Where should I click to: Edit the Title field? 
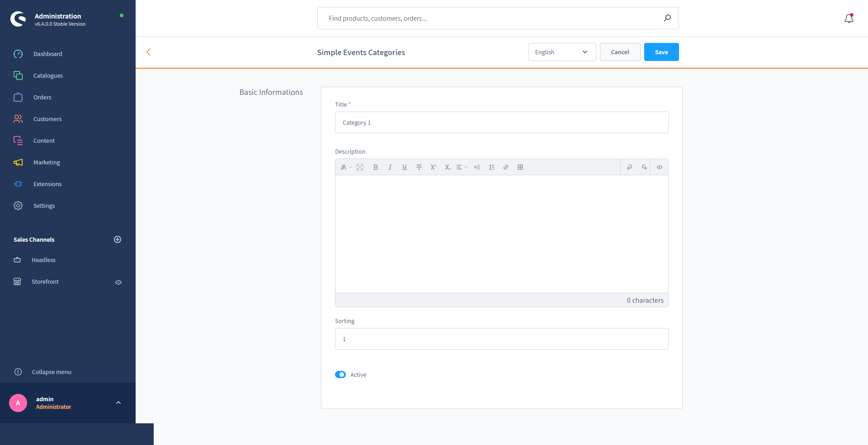click(x=501, y=122)
